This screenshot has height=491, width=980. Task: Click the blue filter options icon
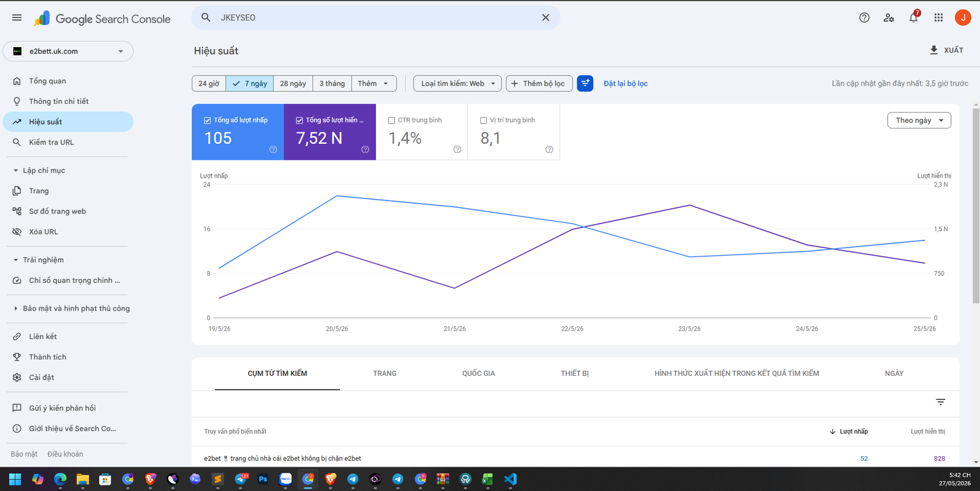click(x=585, y=83)
